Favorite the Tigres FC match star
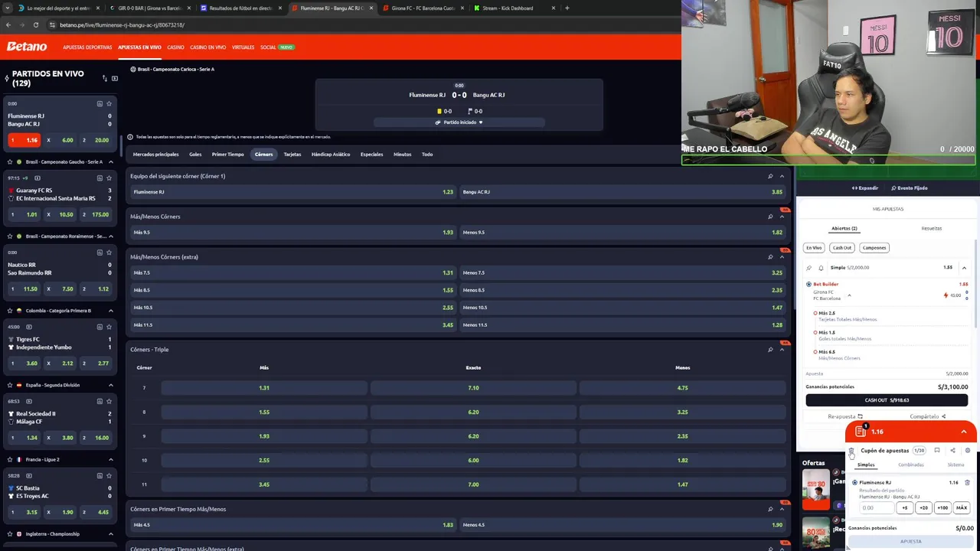Screen dimensions: 980x551 pyautogui.click(x=109, y=327)
